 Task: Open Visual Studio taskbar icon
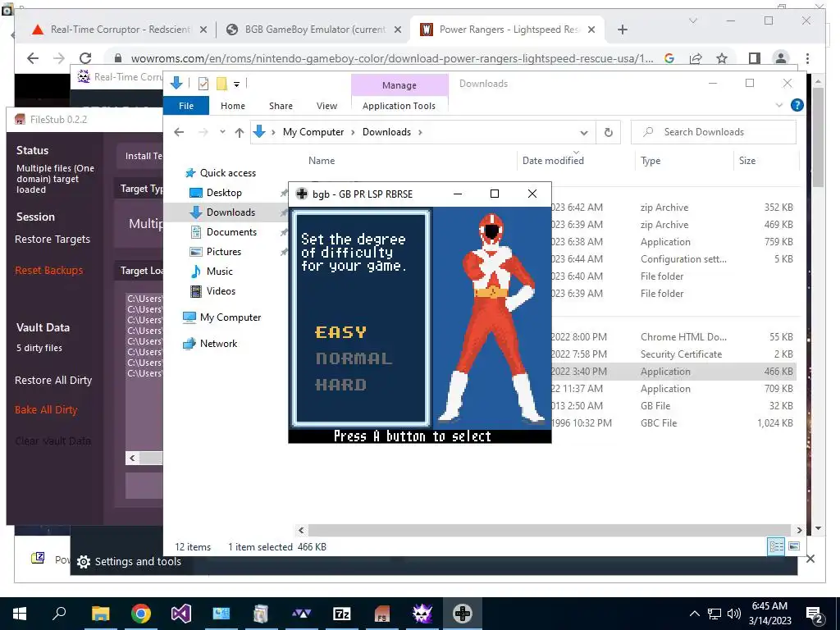coord(181,614)
